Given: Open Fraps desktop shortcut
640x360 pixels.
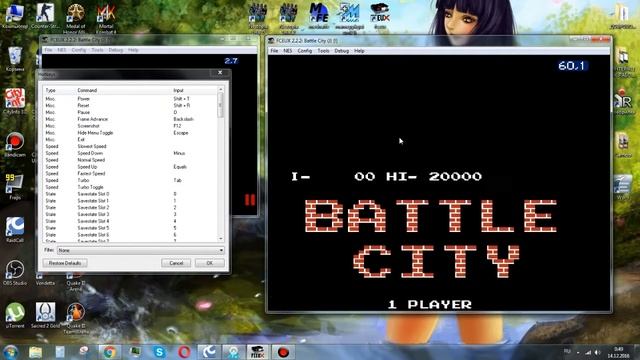Looking at the screenshot, I should pos(15,187).
